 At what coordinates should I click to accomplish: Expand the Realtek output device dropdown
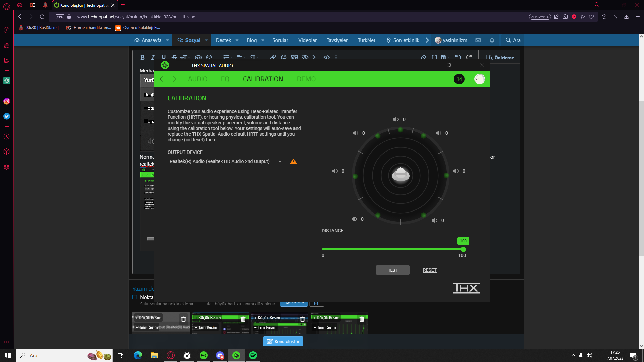click(280, 162)
